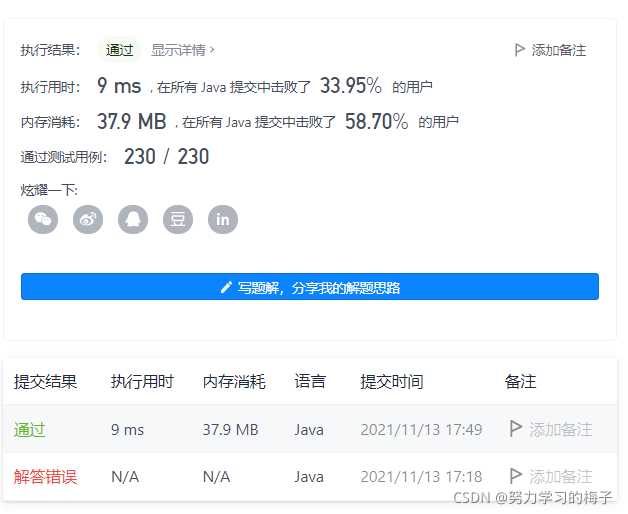Click the 炫耀一下 label
The image size is (628, 514).
pyautogui.click(x=49, y=190)
